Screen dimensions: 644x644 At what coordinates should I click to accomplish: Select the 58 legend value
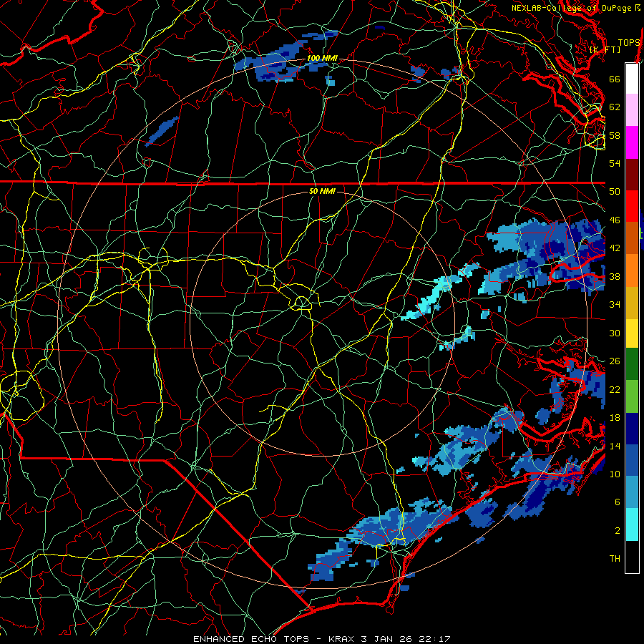point(615,135)
